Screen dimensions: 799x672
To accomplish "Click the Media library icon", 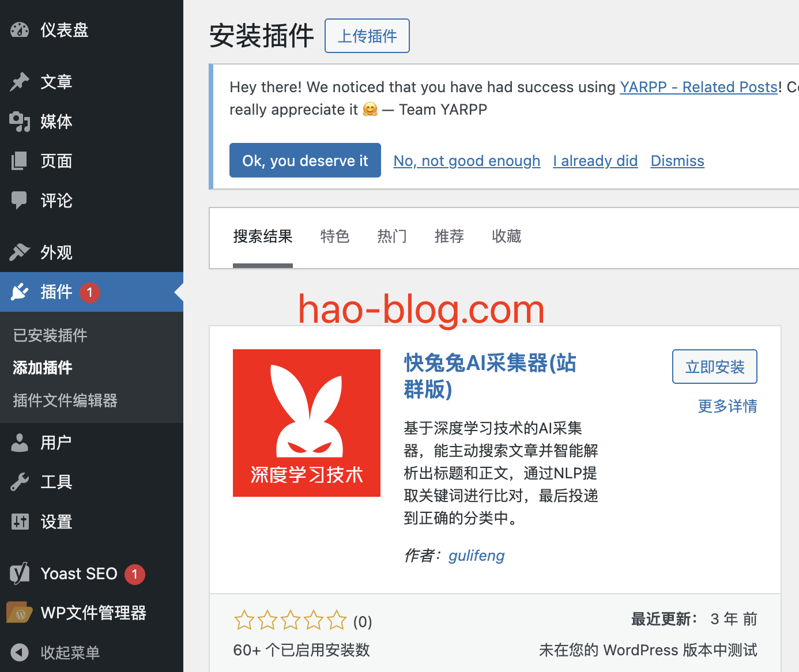I will 20,122.
